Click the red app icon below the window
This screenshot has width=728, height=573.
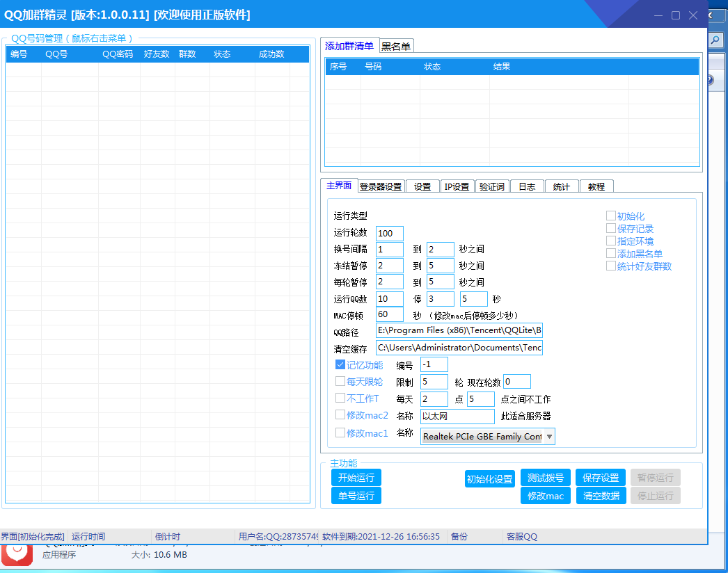[x=17, y=555]
